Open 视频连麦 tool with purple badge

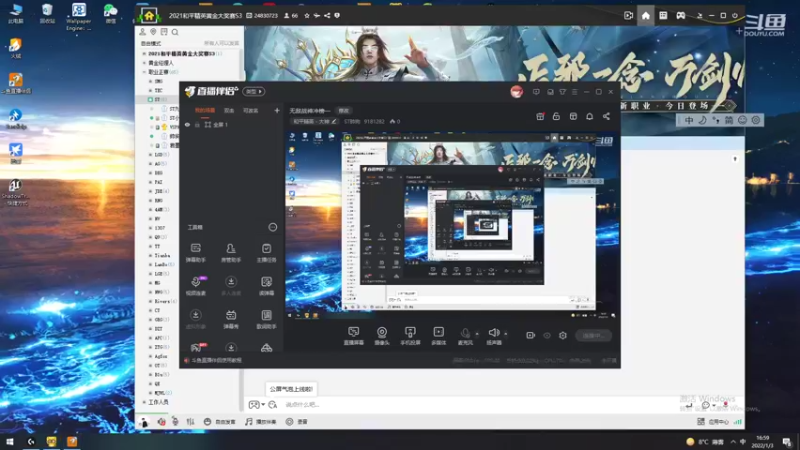click(196, 286)
